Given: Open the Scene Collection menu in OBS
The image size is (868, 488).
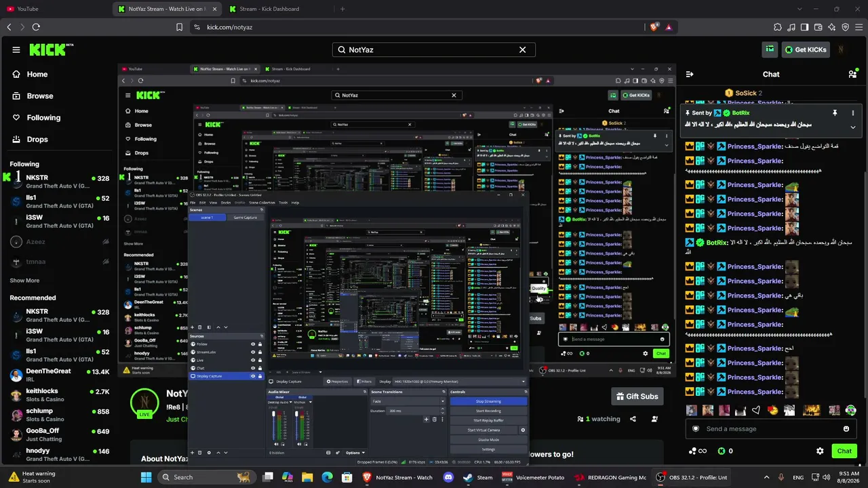Looking at the screenshot, I should pyautogui.click(x=262, y=203).
